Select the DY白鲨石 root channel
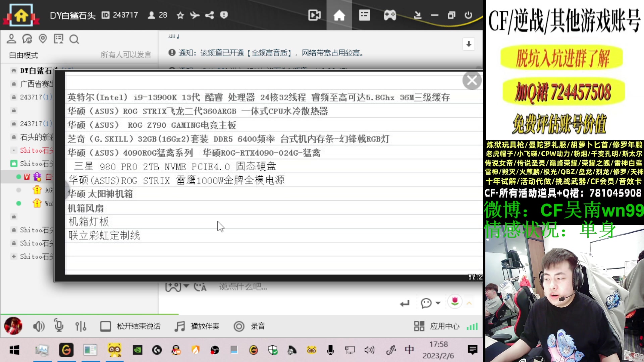This screenshot has width=644, height=362. tap(36, 70)
